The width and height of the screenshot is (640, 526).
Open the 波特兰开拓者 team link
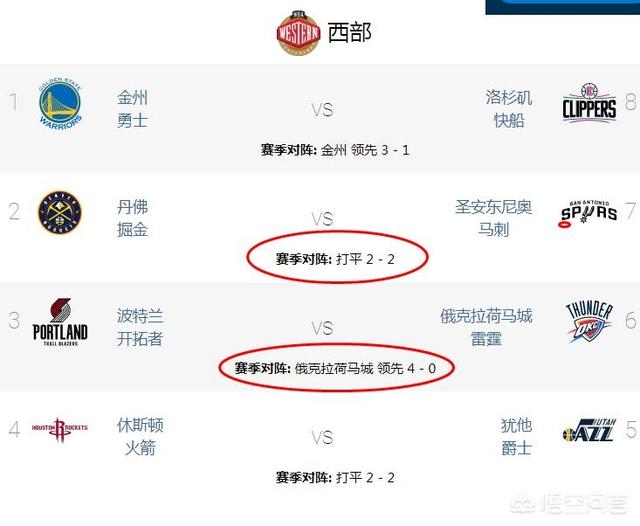[140, 328]
